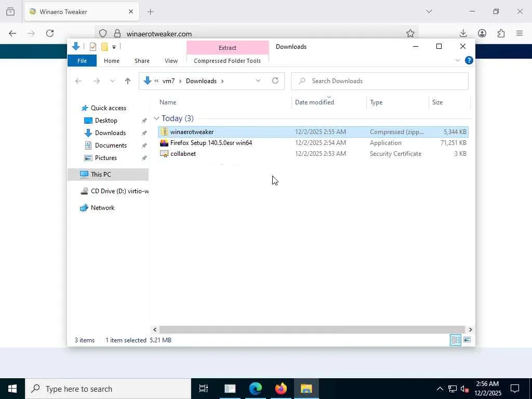Open recent locations dropdown in Explorer
This screenshot has height=399, width=532.
click(112, 81)
